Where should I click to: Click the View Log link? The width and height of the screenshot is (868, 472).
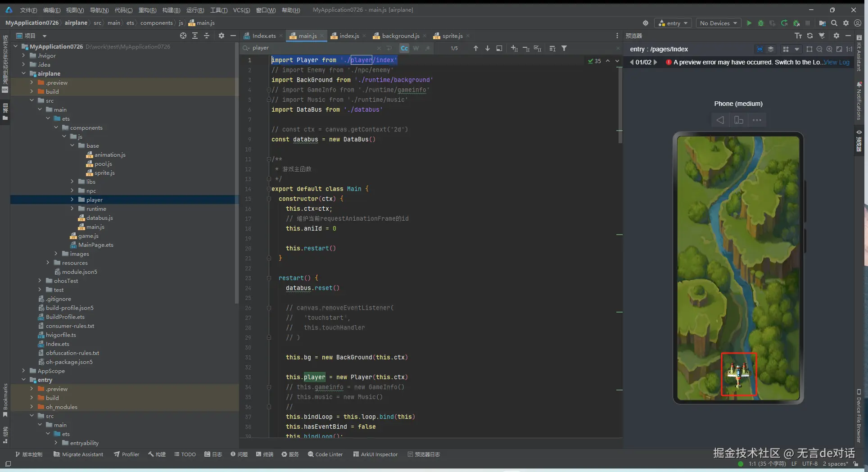[x=837, y=62]
